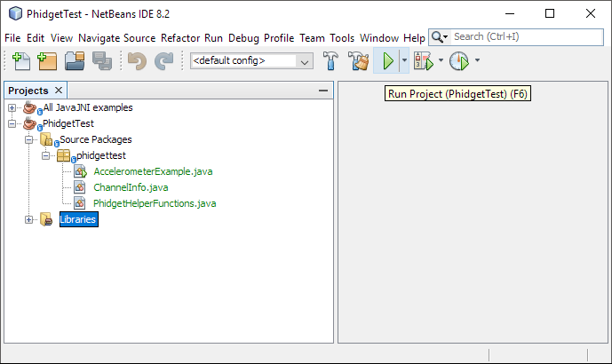Click the Open Project folder icon
The image size is (612, 364).
pyautogui.click(x=75, y=61)
